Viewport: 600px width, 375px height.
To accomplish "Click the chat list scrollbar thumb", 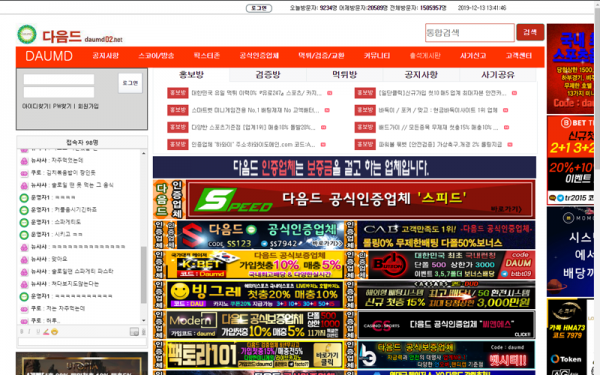I will pos(143,275).
